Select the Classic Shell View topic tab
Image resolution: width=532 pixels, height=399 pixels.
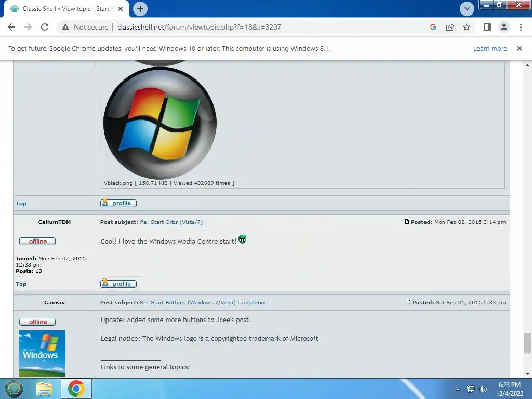tap(66, 9)
